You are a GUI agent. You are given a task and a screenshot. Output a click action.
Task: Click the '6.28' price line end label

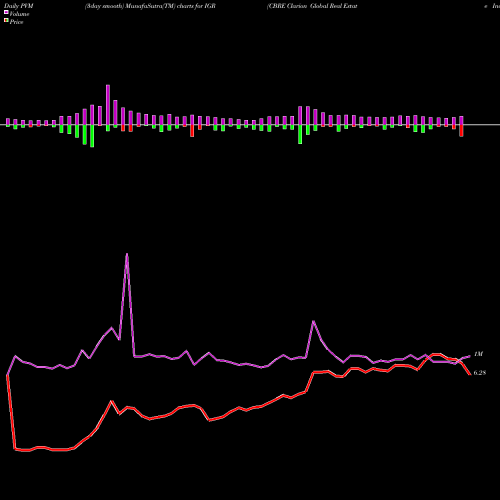[480, 373]
